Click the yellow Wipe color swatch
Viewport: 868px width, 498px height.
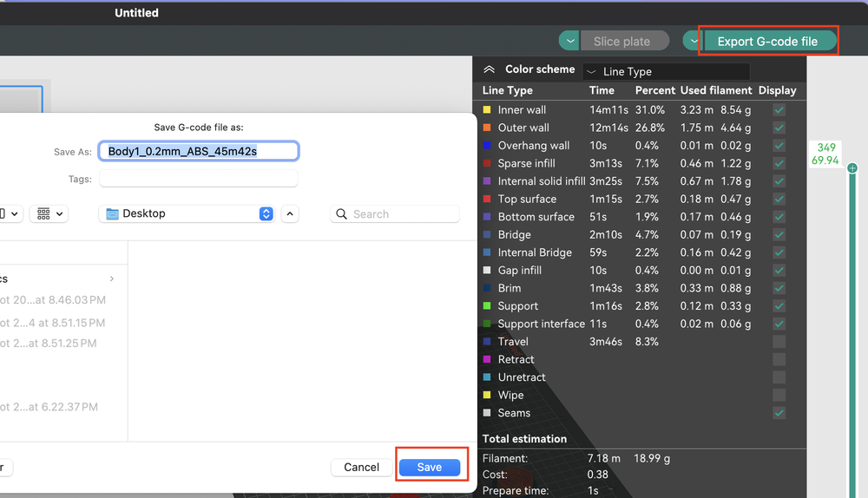click(x=487, y=395)
